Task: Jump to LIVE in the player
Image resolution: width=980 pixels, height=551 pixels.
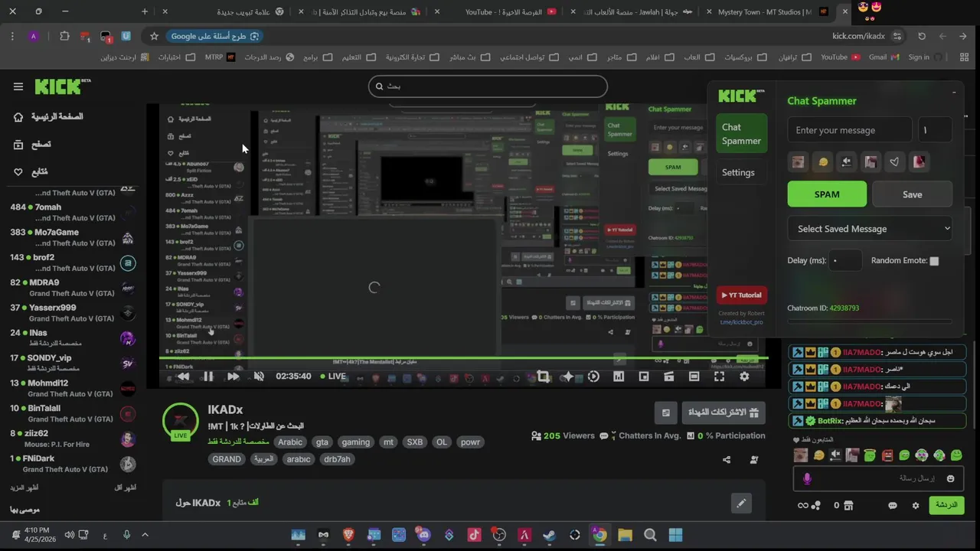Action: pos(333,377)
